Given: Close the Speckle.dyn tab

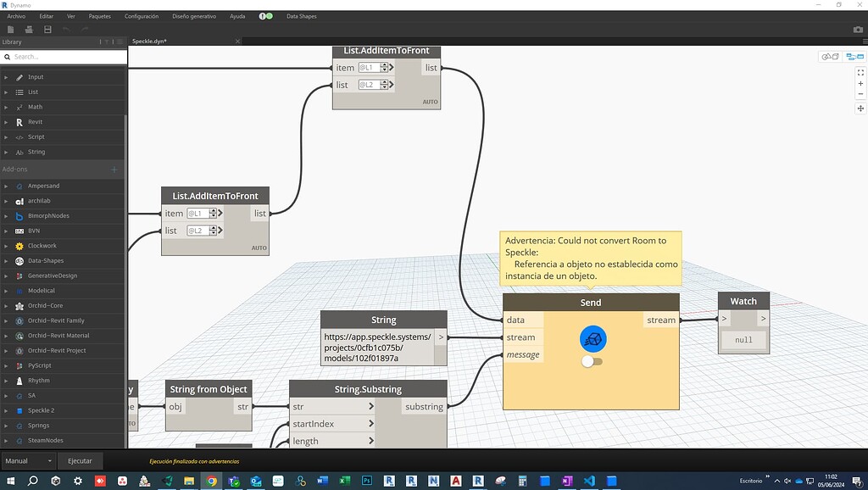Looking at the screenshot, I should click(x=237, y=41).
